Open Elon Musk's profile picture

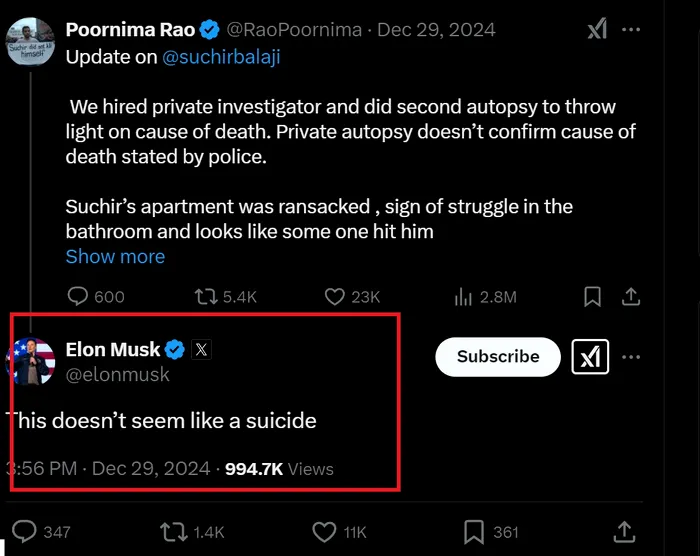30,361
